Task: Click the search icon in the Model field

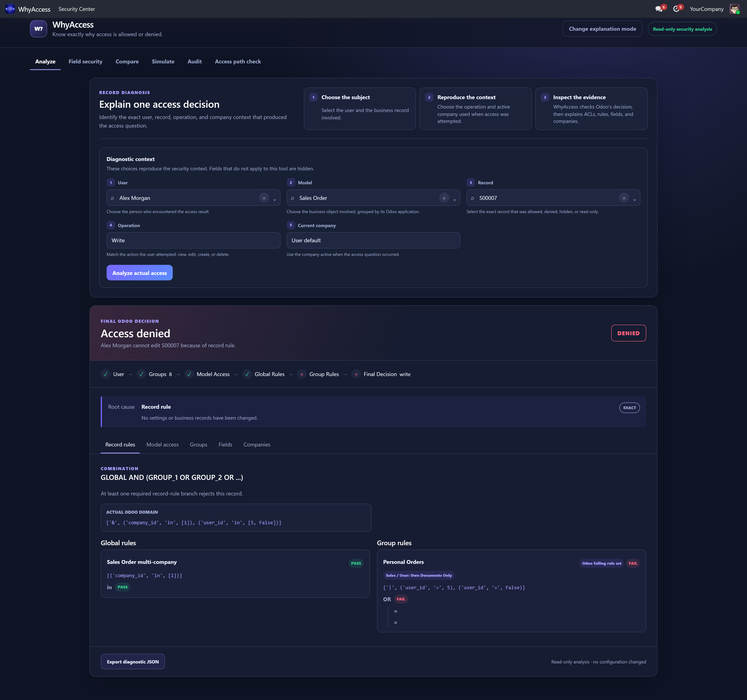Action: (292, 198)
